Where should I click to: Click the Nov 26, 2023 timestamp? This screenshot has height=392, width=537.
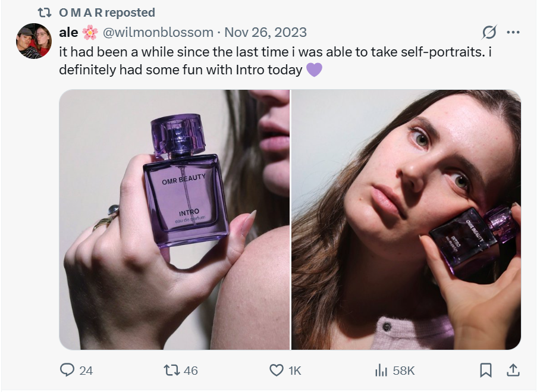(x=265, y=32)
